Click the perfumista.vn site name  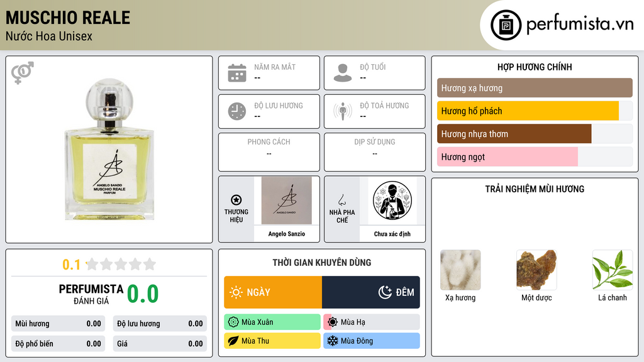click(x=580, y=24)
